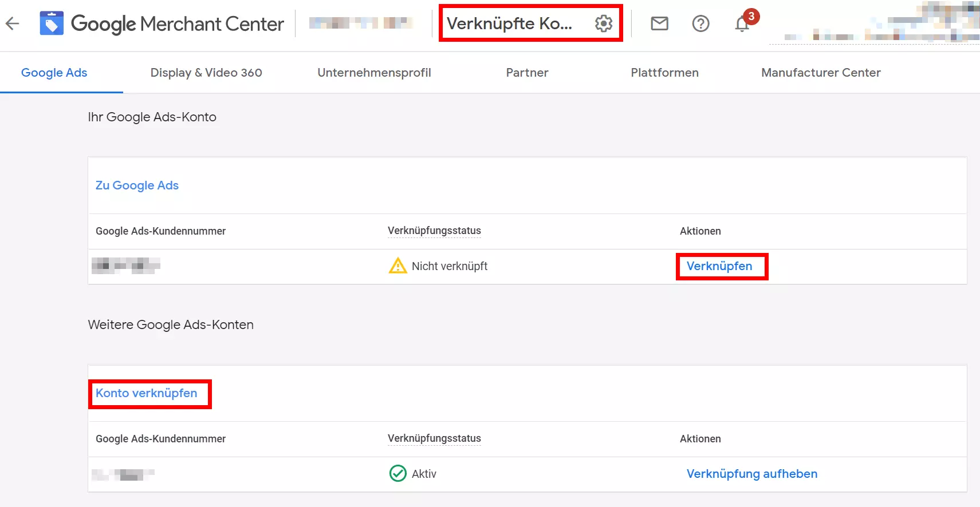Click Aktionen header in Weitere Konten table

700,439
